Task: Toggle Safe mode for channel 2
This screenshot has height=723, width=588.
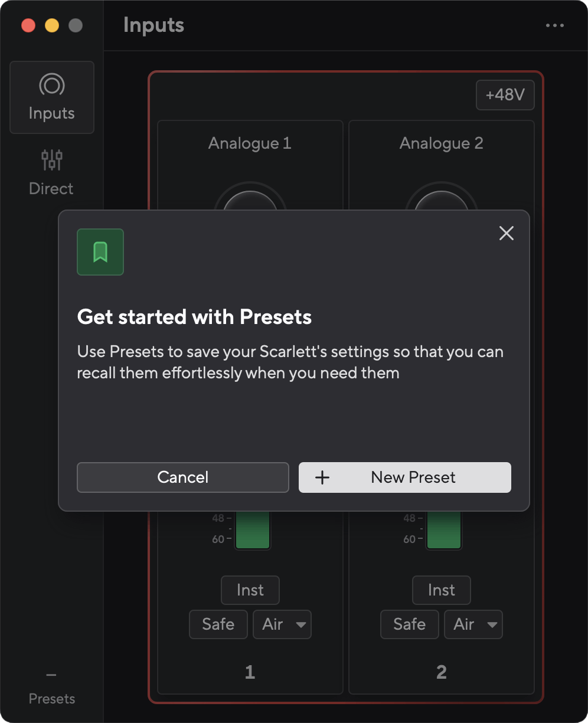Action: 410,624
